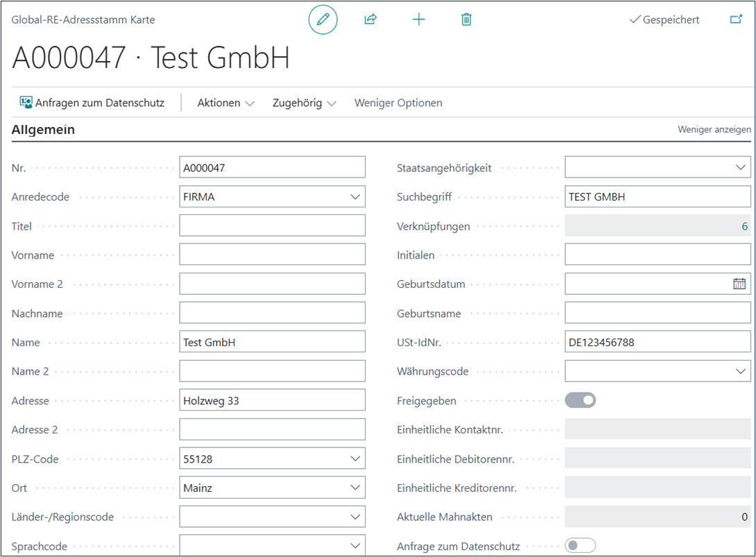Expand the Anredecode dropdown
The height and width of the screenshot is (557, 756).
tap(355, 197)
